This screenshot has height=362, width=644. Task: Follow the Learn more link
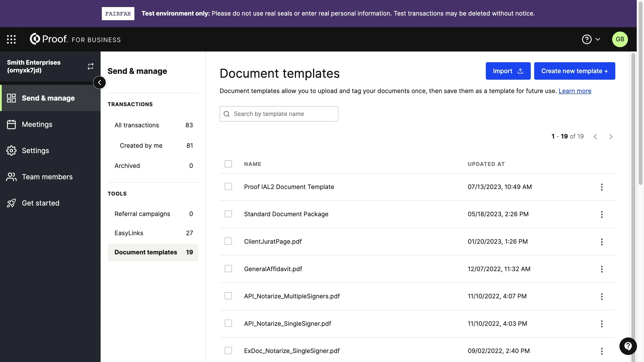[x=575, y=91]
